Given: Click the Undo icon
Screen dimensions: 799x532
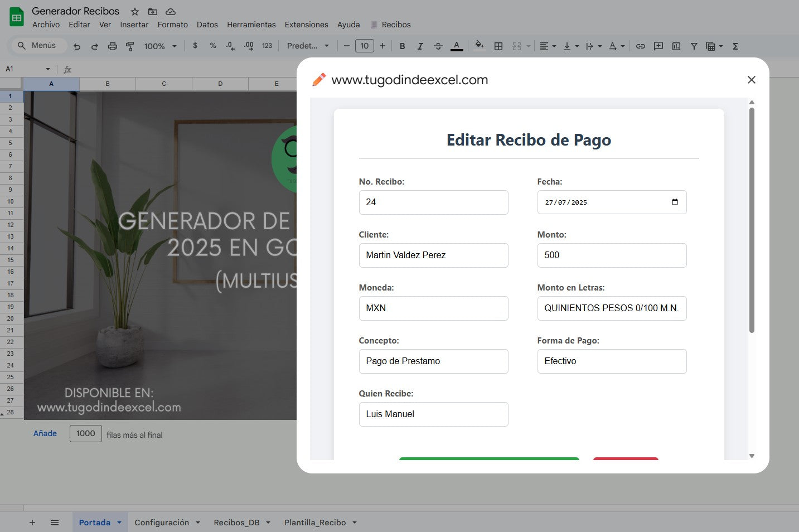Looking at the screenshot, I should click(x=77, y=46).
